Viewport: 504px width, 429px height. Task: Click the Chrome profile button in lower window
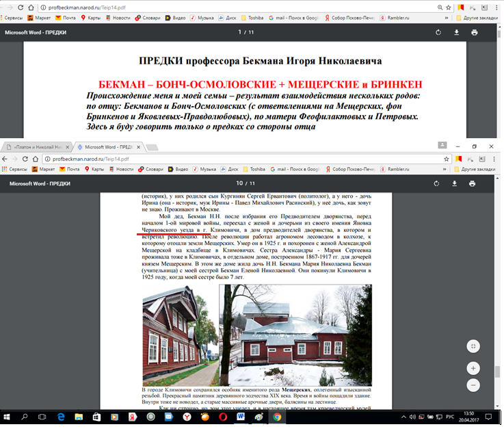click(x=442, y=145)
